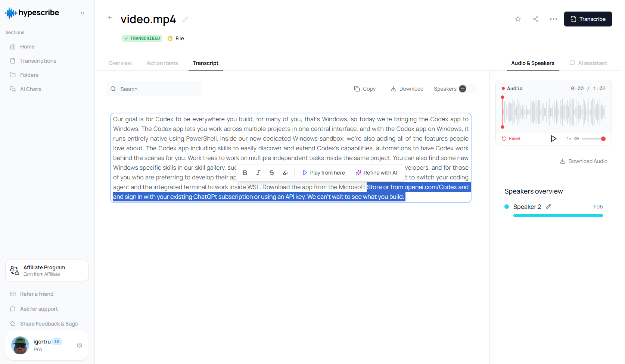625x364 pixels.
Task: Click the TRANSCRIBED status badge
Action: click(142, 38)
